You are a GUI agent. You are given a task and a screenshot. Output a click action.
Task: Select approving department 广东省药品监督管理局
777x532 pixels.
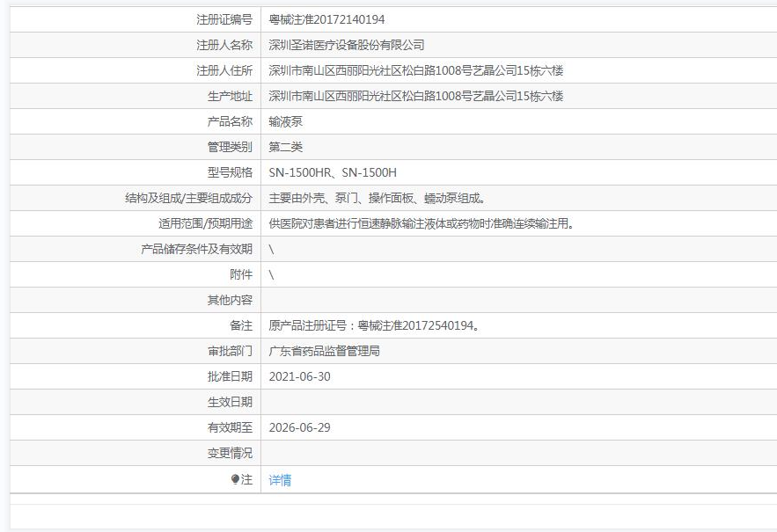[324, 351]
